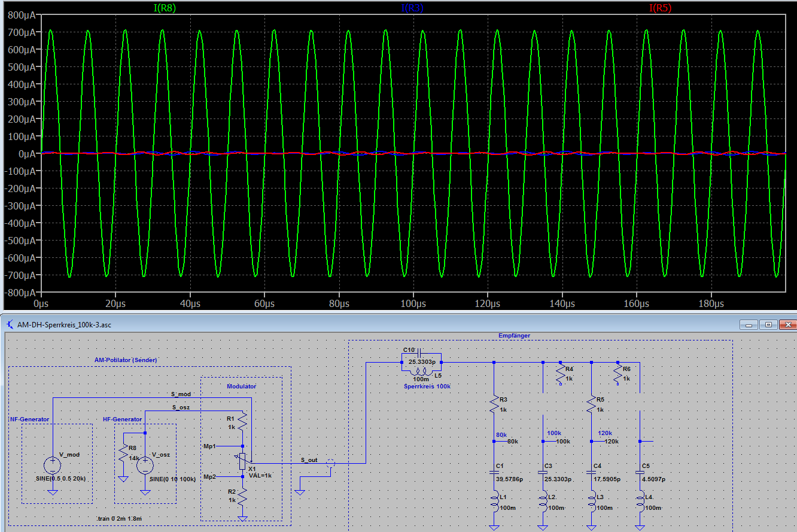The image size is (797, 532).
Task: Click the green I(R8) trace label
Action: pyautogui.click(x=165, y=8)
